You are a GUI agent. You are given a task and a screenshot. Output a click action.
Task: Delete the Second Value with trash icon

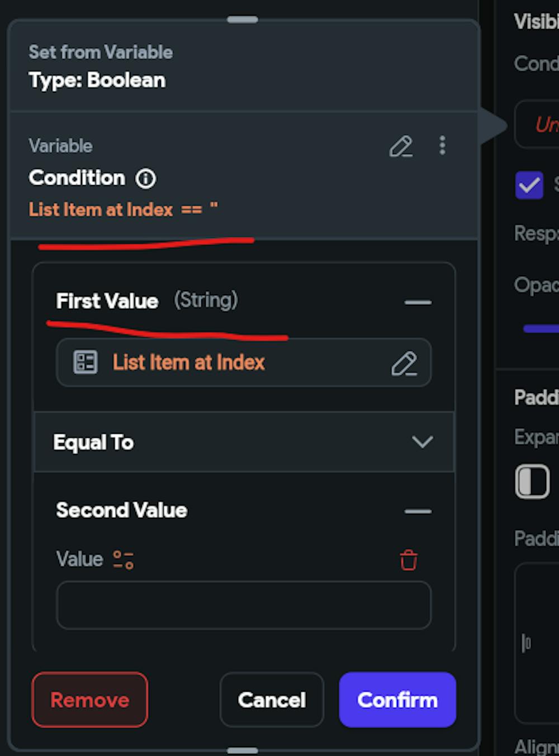point(409,560)
